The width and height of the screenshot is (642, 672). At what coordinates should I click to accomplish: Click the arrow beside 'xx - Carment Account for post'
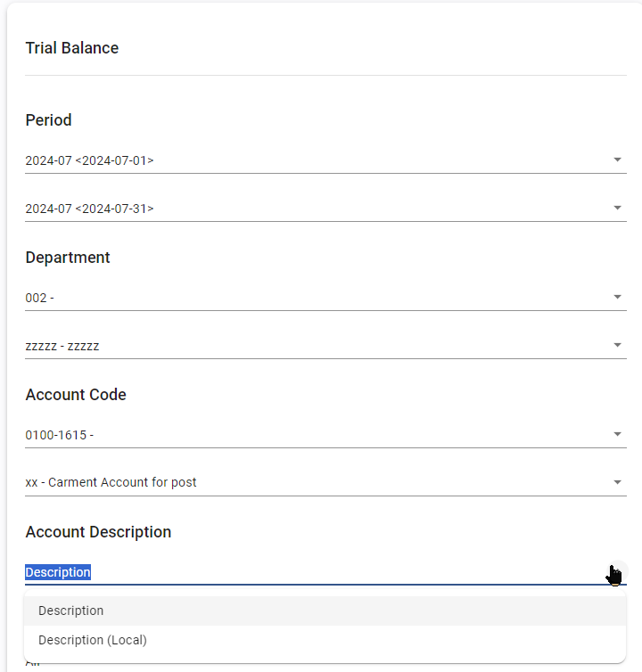[617, 483]
